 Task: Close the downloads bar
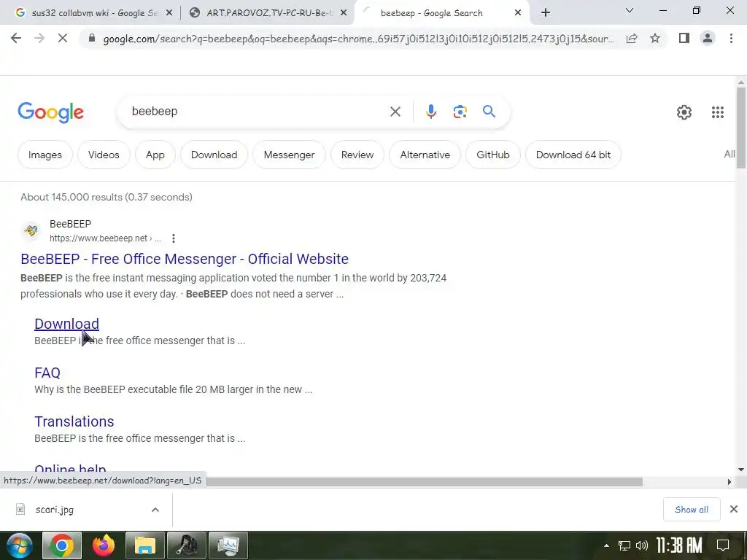(734, 509)
